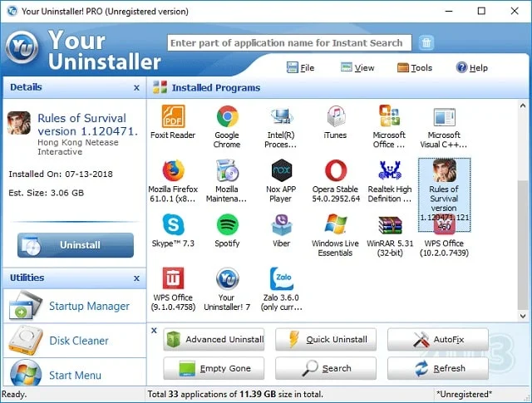Select the Your Uninstaller! 7 icon

227,279
